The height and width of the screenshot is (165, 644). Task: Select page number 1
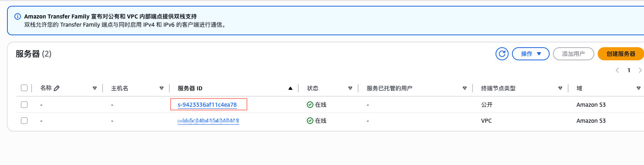click(629, 70)
